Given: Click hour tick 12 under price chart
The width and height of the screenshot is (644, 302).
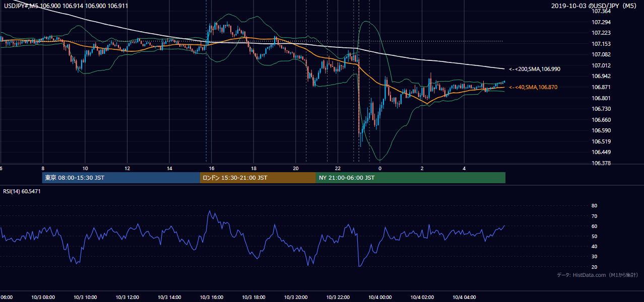Looking at the screenshot, I should point(127,168).
